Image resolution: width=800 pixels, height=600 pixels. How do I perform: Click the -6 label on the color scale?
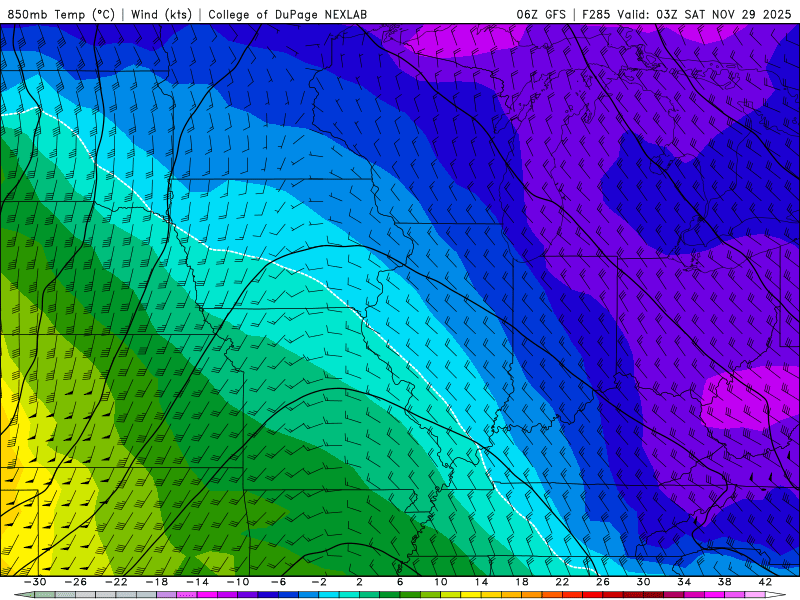pyautogui.click(x=278, y=582)
